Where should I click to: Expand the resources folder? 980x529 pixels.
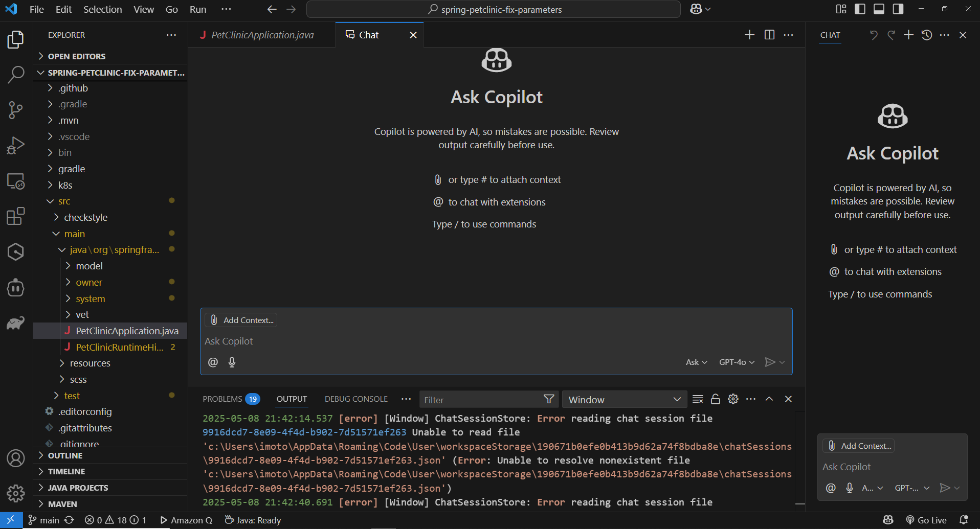tap(110, 363)
